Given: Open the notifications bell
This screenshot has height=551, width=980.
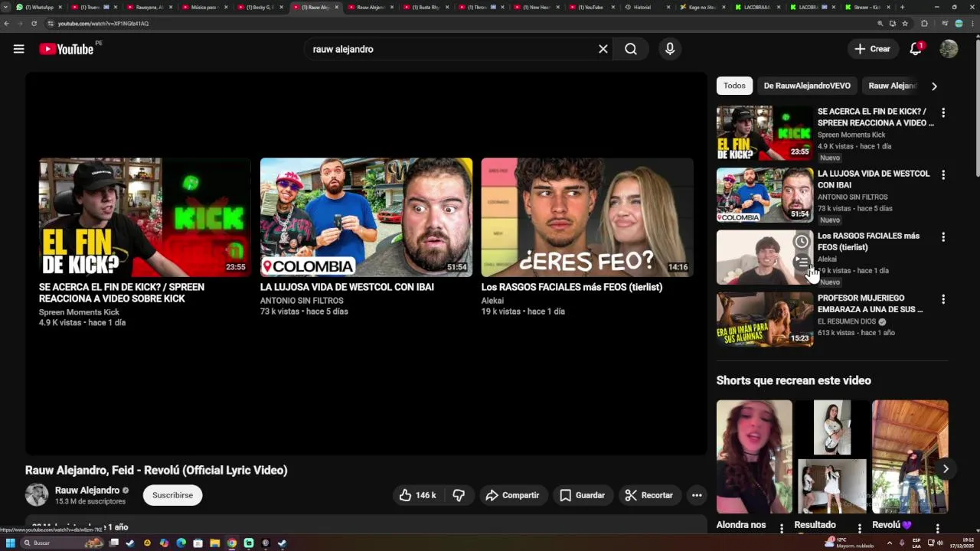Looking at the screenshot, I should 916,49.
